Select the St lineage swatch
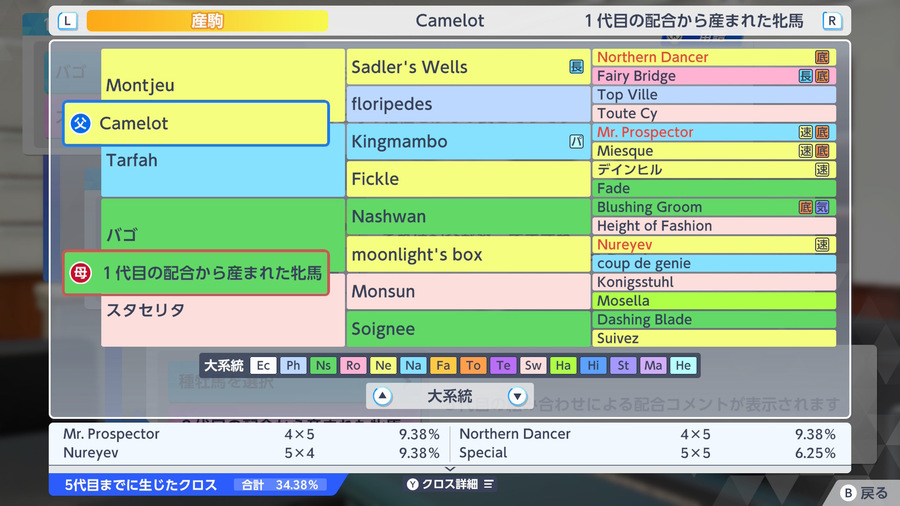 (x=623, y=365)
